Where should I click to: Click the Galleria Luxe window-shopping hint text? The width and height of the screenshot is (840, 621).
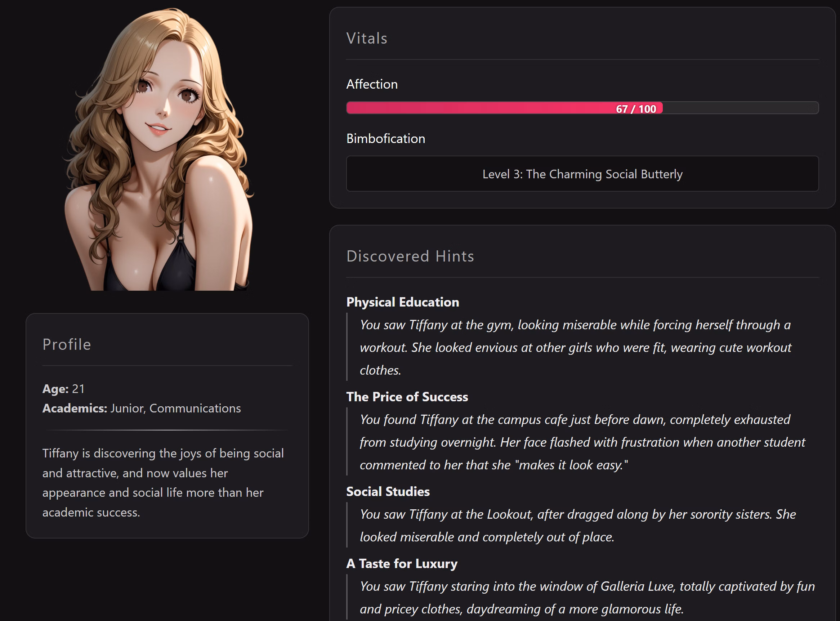point(582,597)
